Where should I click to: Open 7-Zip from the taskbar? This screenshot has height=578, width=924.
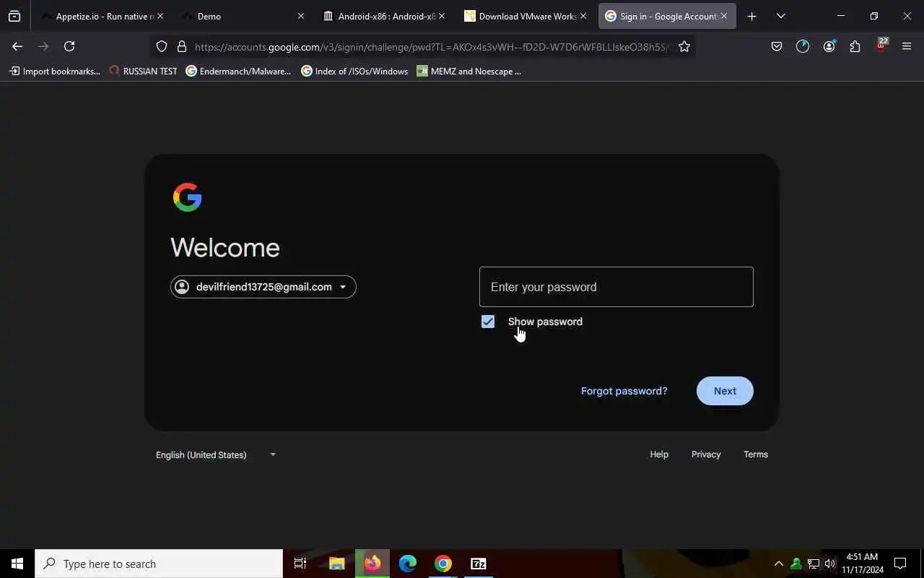coord(478,564)
